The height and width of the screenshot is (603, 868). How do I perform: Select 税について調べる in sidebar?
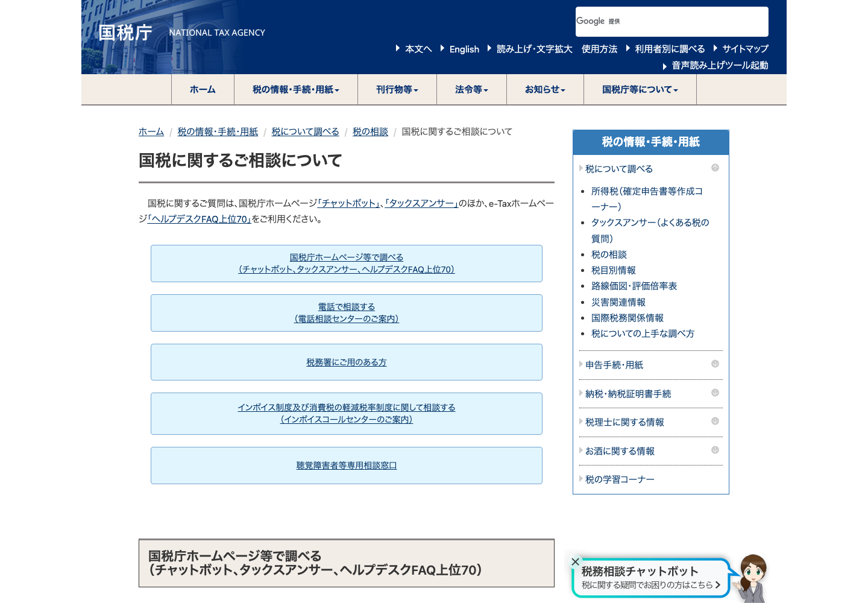(x=619, y=169)
